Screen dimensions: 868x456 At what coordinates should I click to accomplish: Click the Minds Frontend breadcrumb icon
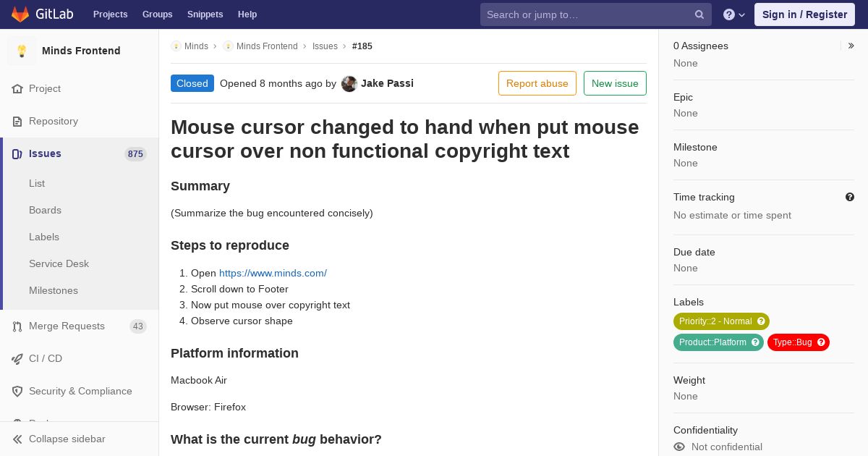click(228, 46)
